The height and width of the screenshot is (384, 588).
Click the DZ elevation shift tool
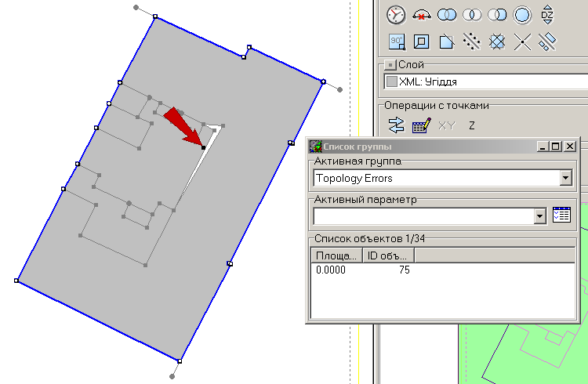[547, 15]
